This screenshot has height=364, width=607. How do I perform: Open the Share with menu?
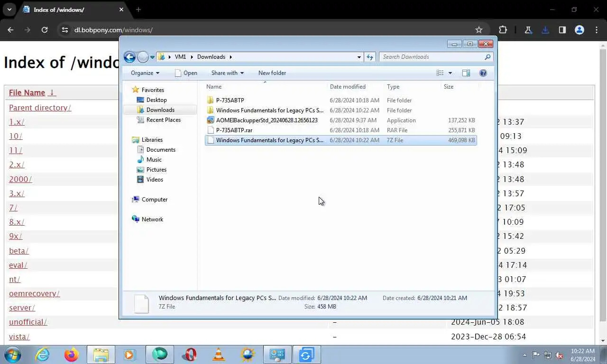228,73
